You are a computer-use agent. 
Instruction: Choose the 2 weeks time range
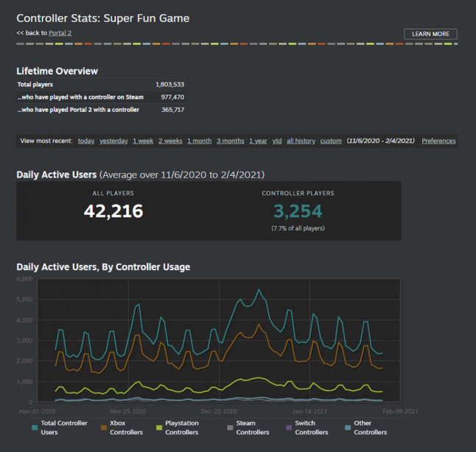[x=170, y=141]
